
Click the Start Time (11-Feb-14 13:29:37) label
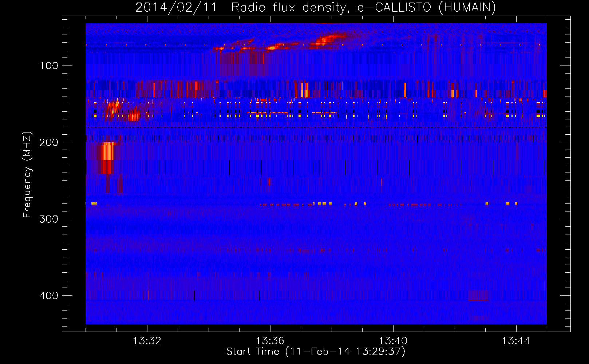point(316,352)
